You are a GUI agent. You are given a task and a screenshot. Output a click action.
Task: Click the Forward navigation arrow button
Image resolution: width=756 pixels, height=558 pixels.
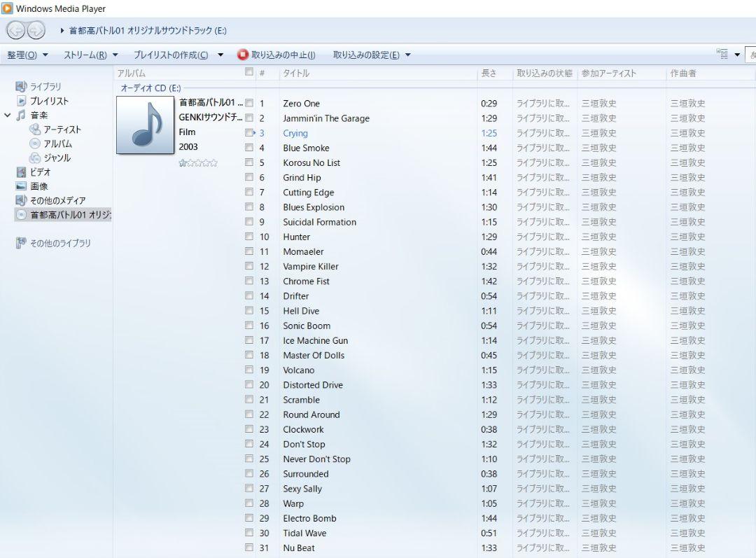(x=36, y=30)
